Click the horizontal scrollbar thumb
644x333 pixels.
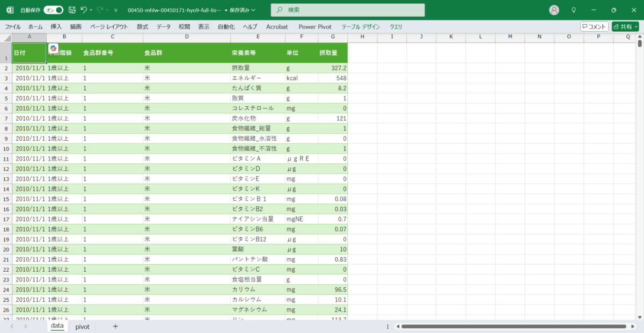[x=513, y=327]
